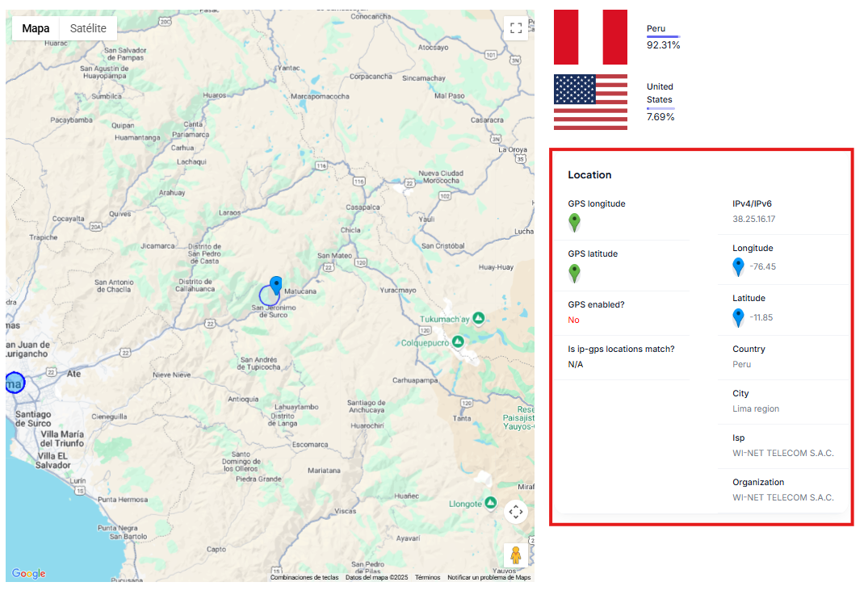Click the Huarochirí map label

367,425
